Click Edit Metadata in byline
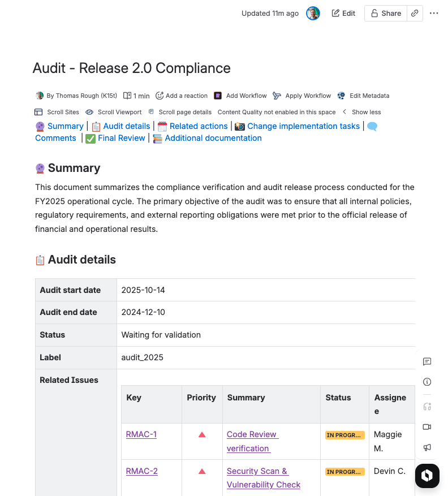The image size is (448, 496). [363, 96]
